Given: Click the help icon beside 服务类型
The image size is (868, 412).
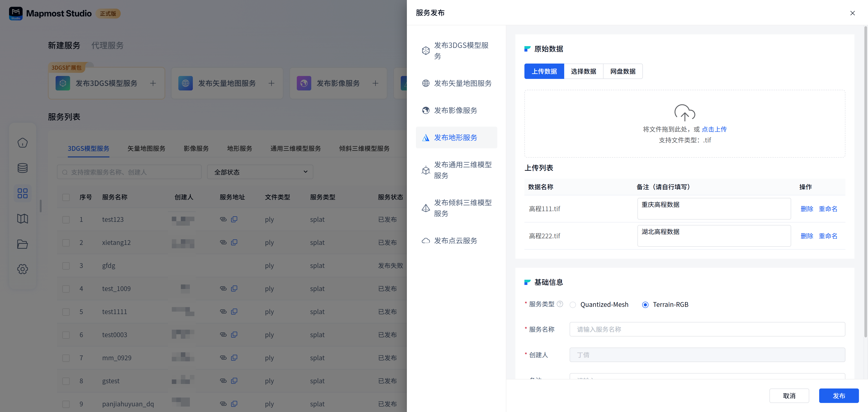Looking at the screenshot, I should 560,304.
